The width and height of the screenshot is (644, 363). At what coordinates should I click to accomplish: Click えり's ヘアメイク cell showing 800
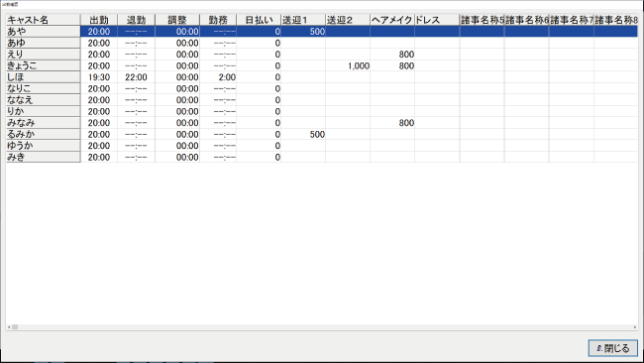coord(392,55)
